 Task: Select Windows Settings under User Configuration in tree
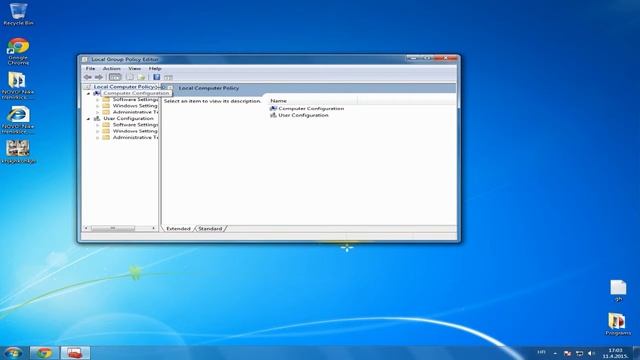(135, 131)
